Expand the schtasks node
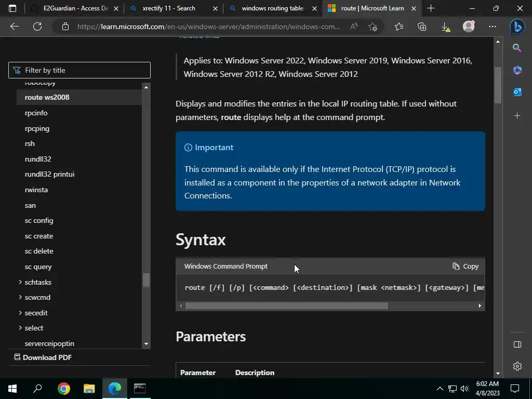Image resolution: width=532 pixels, height=399 pixels. [20, 282]
